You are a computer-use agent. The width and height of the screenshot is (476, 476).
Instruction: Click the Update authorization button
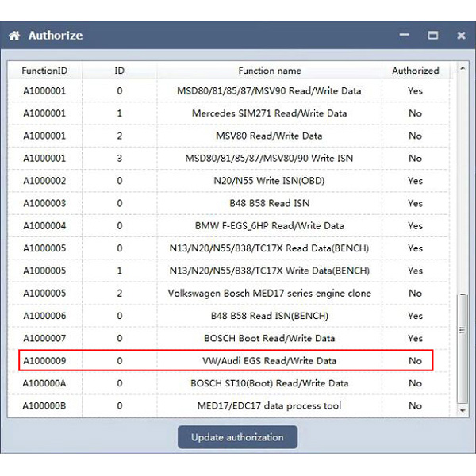pyautogui.click(x=237, y=437)
